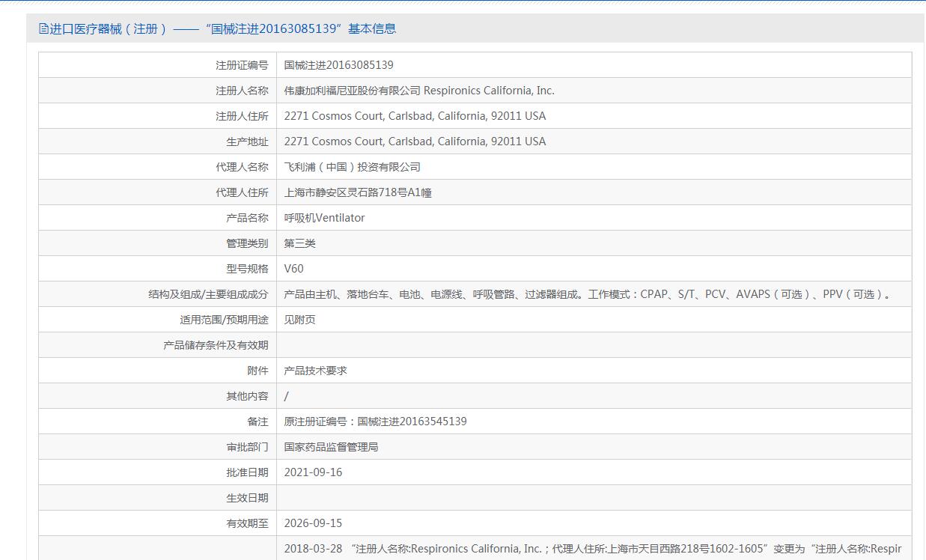Click the 代理人名称 label
Viewport: 926px width, 560px height.
[242, 167]
